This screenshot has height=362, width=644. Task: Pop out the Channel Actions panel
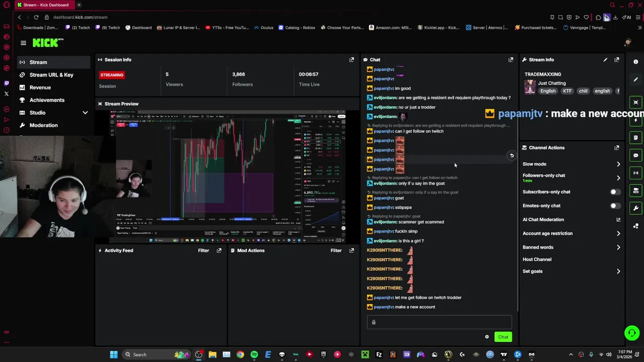coord(617,148)
